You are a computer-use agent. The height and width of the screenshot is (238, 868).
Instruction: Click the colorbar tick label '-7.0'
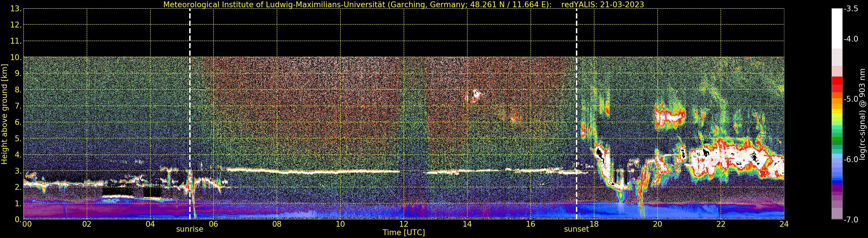[x=851, y=220]
